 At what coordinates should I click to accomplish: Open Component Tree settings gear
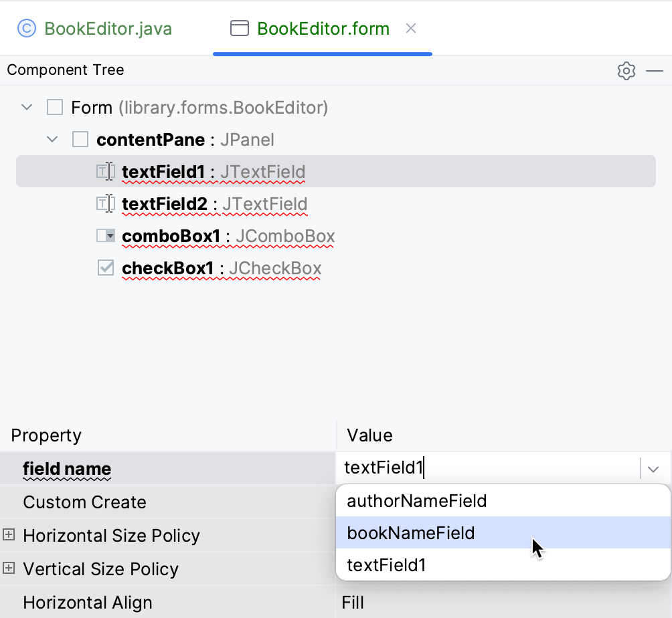click(626, 70)
